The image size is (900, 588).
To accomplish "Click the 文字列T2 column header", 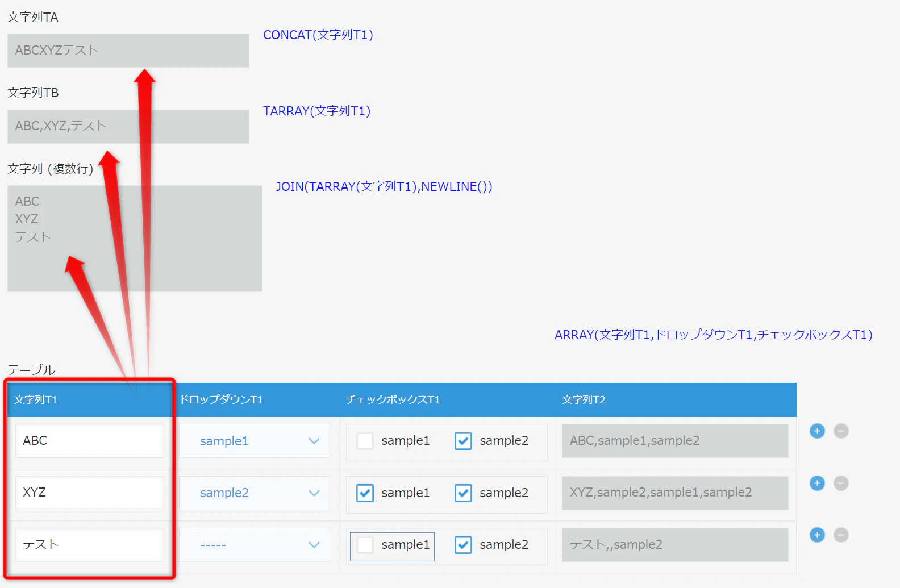I will tap(584, 400).
